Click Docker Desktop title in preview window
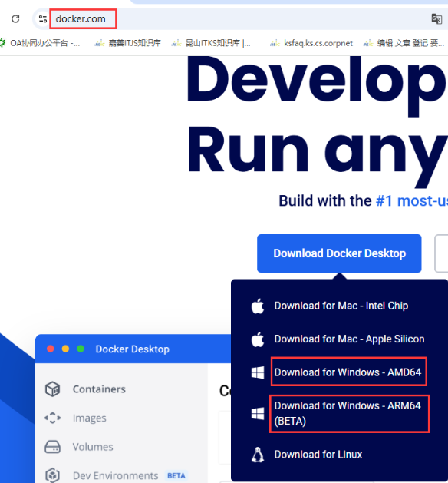 pos(132,349)
